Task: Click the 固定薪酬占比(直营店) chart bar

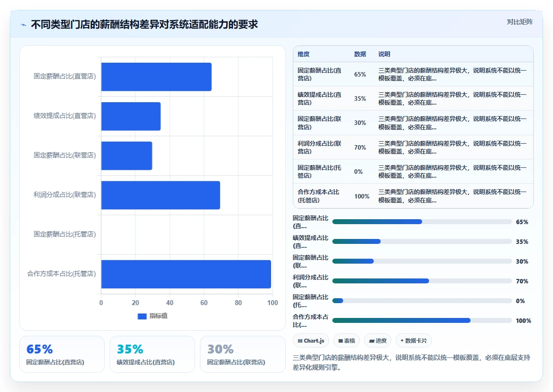Action: pyautogui.click(x=156, y=77)
